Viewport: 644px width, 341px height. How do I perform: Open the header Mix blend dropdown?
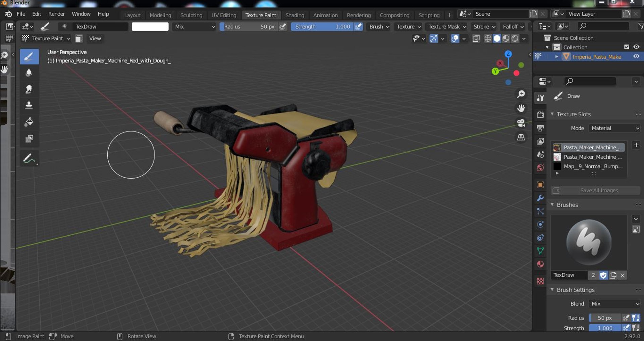coord(195,27)
